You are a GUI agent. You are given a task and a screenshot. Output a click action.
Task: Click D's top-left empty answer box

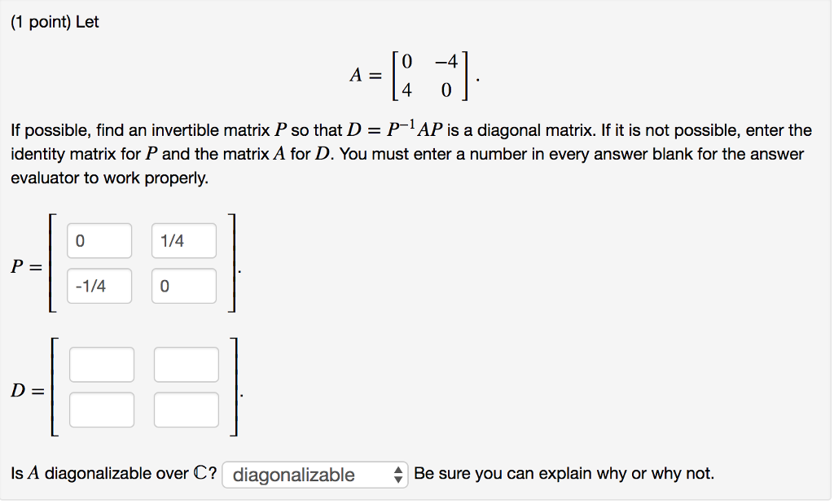101,364
